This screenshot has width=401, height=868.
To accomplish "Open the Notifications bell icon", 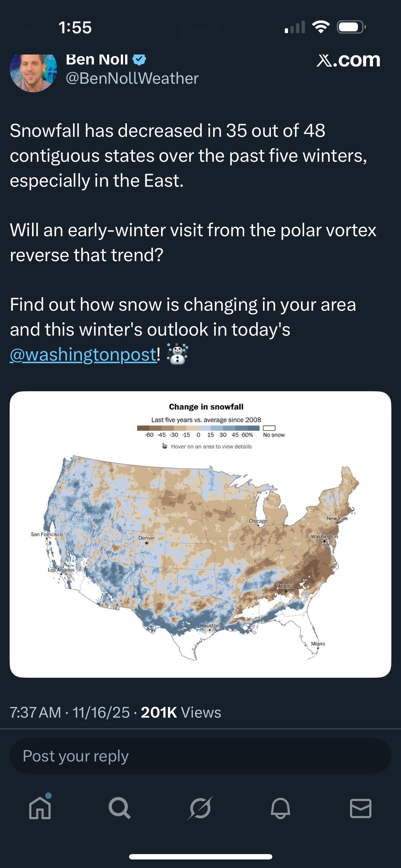I will pyautogui.click(x=281, y=808).
